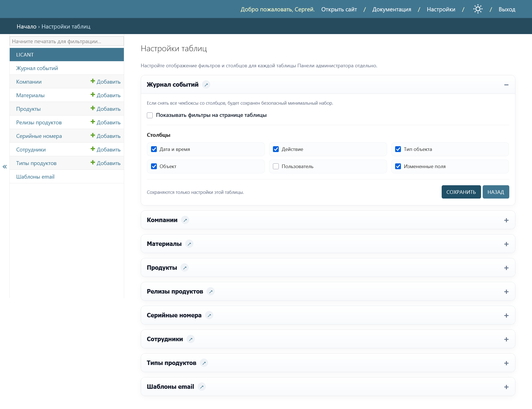The width and height of the screenshot is (532, 409).
Task: Open Документация in the top menu
Action: [392, 9]
